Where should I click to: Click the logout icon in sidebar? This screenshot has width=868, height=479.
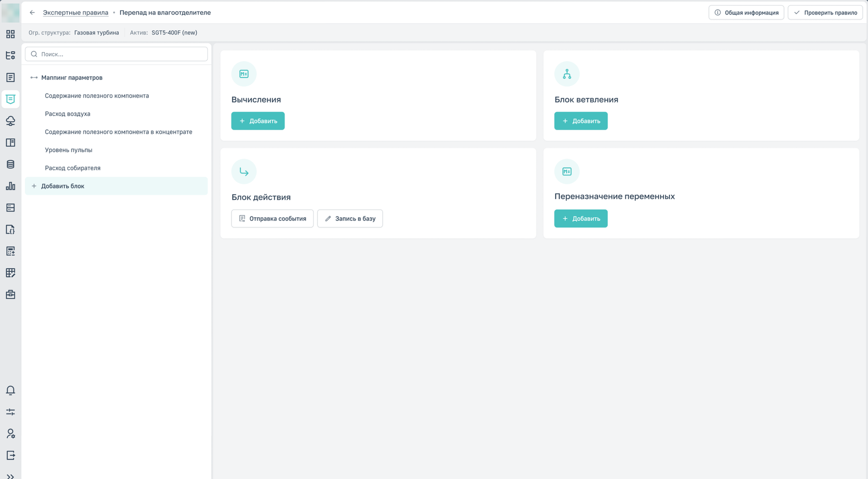pos(11,455)
